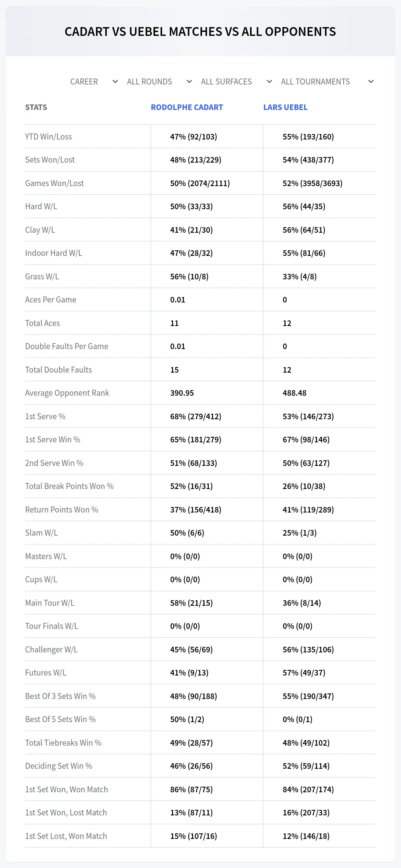Click the chevron beside ALL TOURNAMENTS
This screenshot has width=401, height=868.
click(x=371, y=82)
